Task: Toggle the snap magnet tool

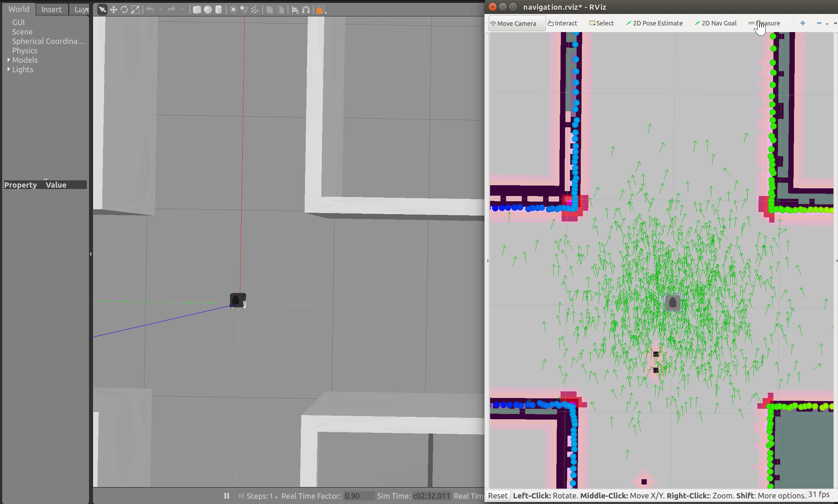Action: [x=306, y=10]
